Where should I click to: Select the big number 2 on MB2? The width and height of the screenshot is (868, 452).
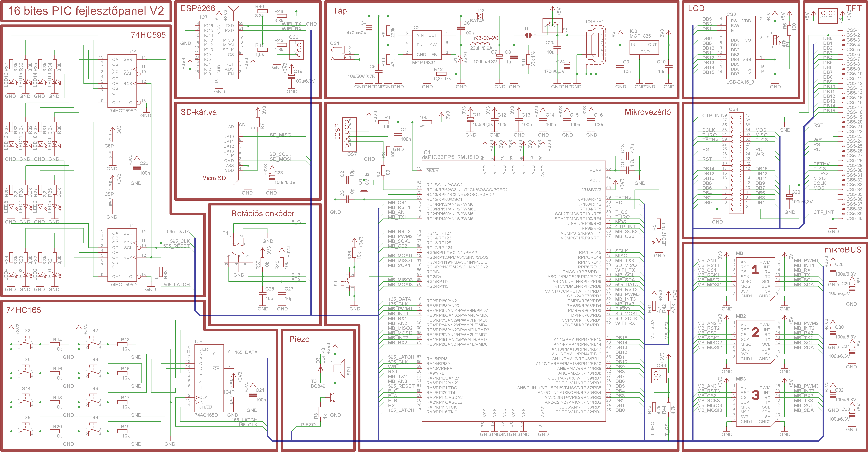756,332
